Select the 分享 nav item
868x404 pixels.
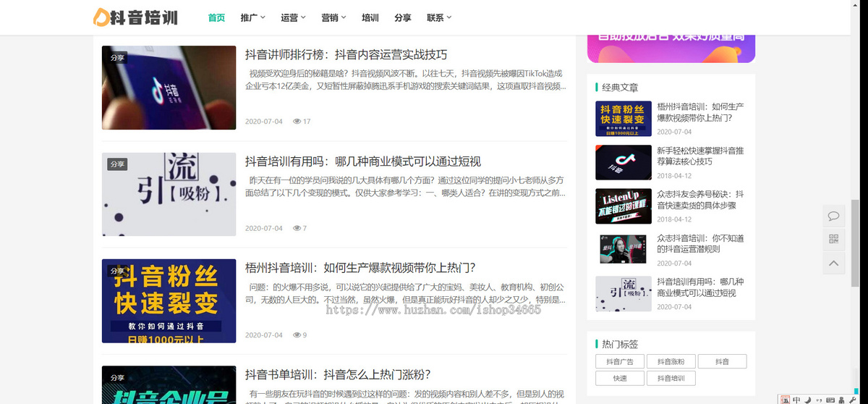(403, 17)
